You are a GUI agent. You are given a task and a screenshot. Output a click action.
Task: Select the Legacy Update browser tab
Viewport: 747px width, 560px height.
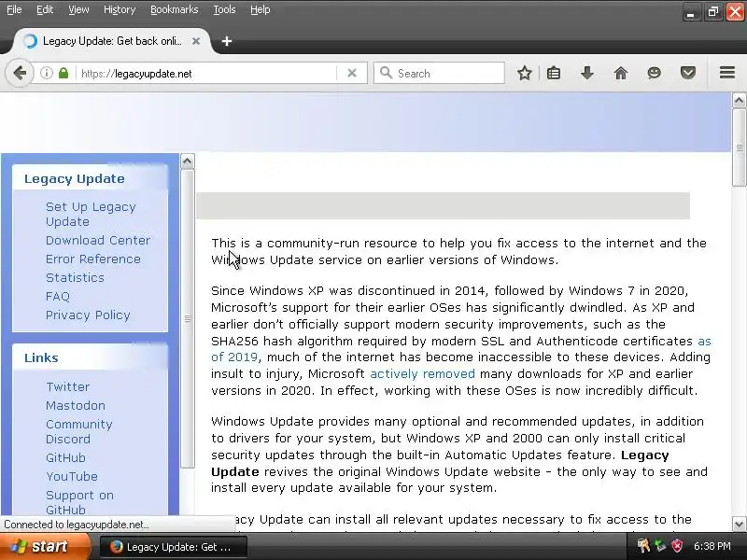(x=112, y=41)
